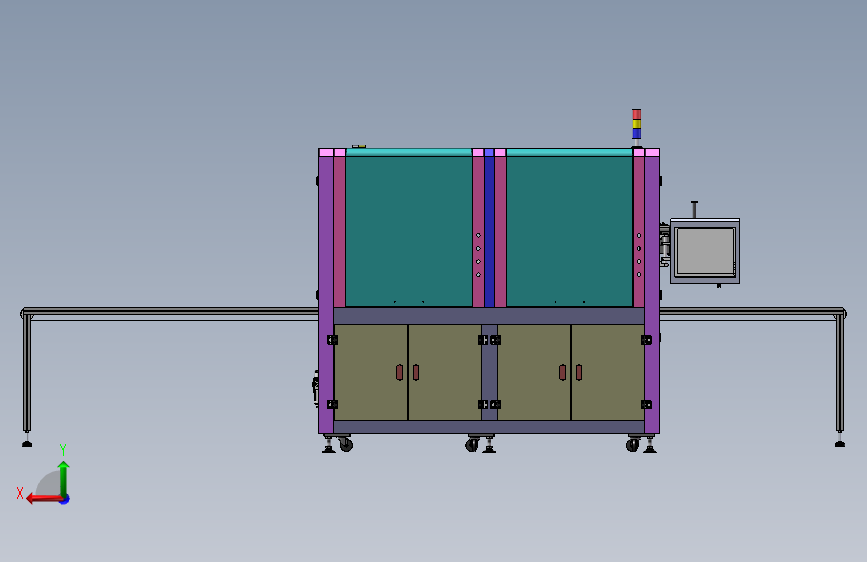
Task: Pick the handle on the third cabinet door
Action: point(562,372)
